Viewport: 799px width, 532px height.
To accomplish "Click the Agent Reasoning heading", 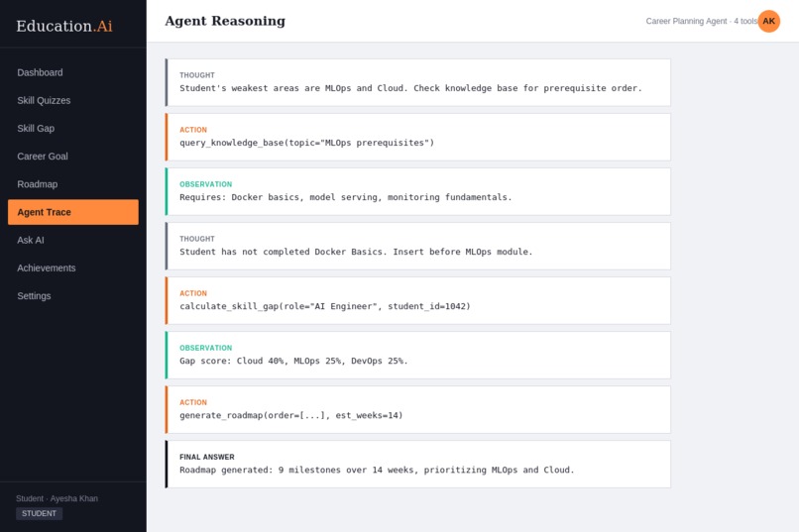I will 225,21.
